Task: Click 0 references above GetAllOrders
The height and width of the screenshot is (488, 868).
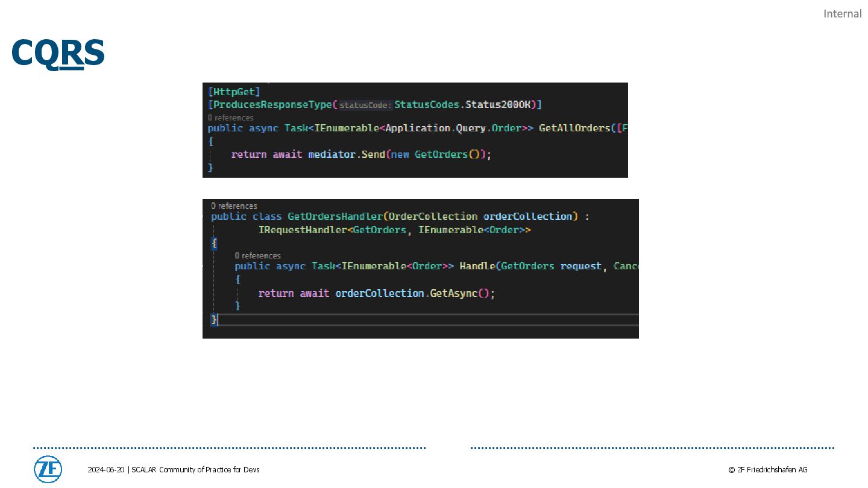Action: [x=230, y=117]
